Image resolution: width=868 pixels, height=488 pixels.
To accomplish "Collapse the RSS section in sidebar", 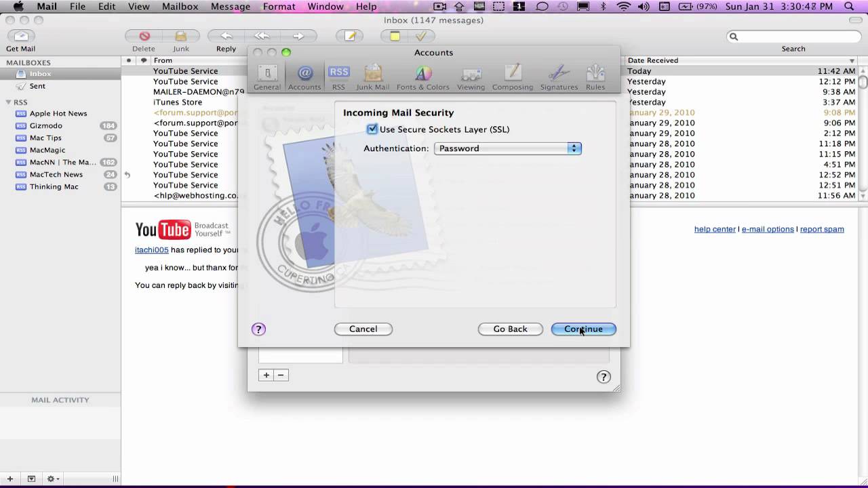I will (x=8, y=102).
